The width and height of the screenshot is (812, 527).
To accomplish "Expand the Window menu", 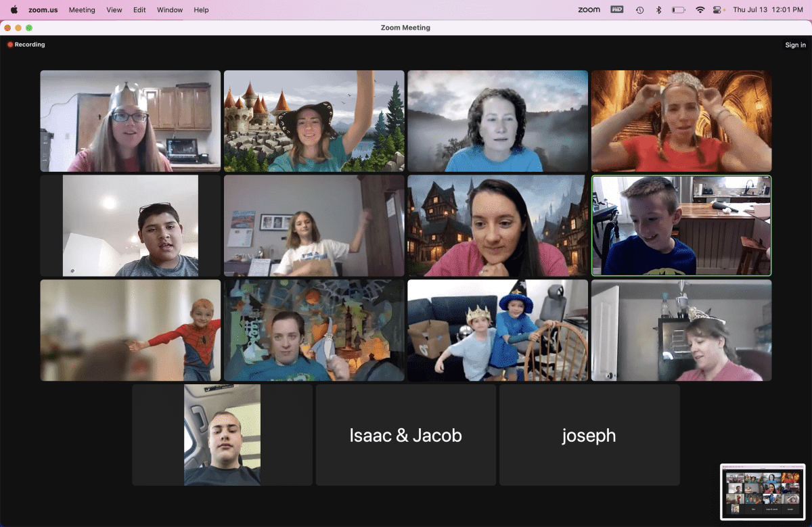I will [x=170, y=9].
